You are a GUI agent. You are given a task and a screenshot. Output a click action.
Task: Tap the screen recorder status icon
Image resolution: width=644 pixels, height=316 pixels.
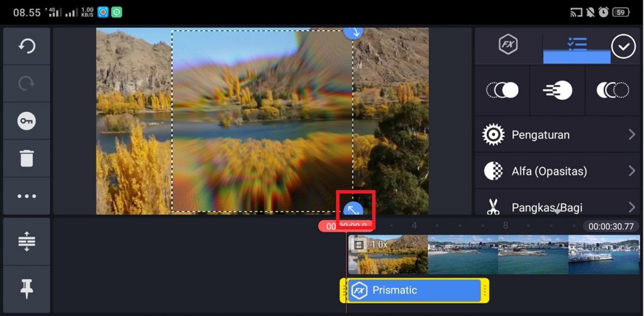click(103, 13)
